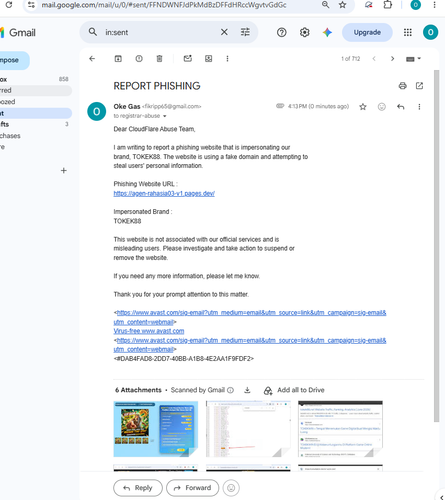Open second attachment thumbnail with red arrow
Image resolution: width=445 pixels, height=500 pixels.
[x=248, y=429]
